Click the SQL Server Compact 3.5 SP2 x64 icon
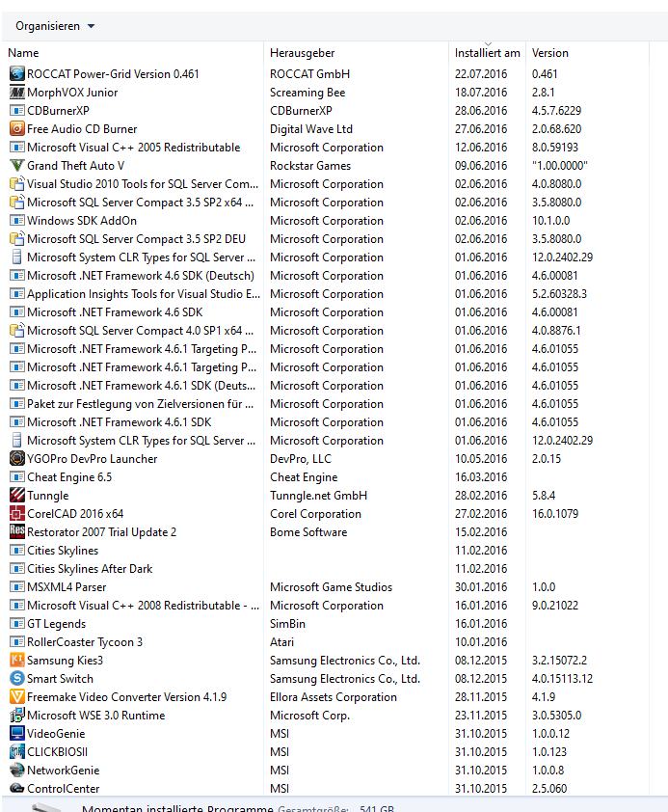668x812 pixels. [17, 202]
